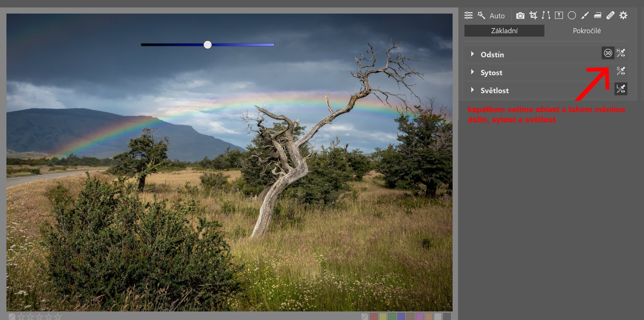This screenshot has height=320, width=644.
Task: Assign the yellow color label
Action: pyautogui.click(x=383, y=317)
